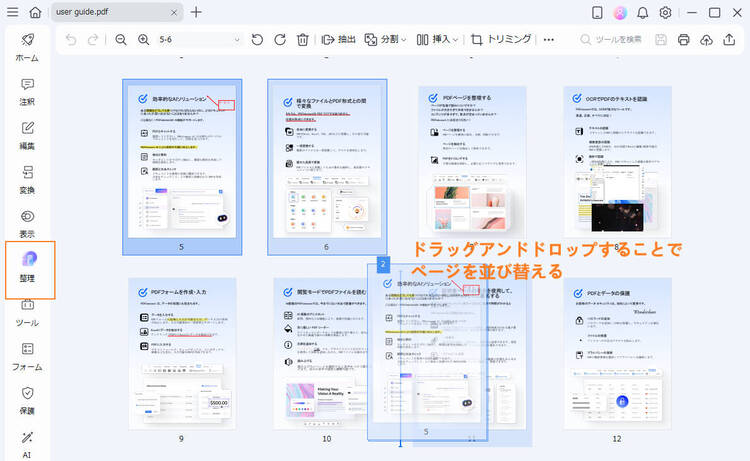Select page 12 thumbnail
This screenshot has height=461, width=750.
(x=618, y=353)
